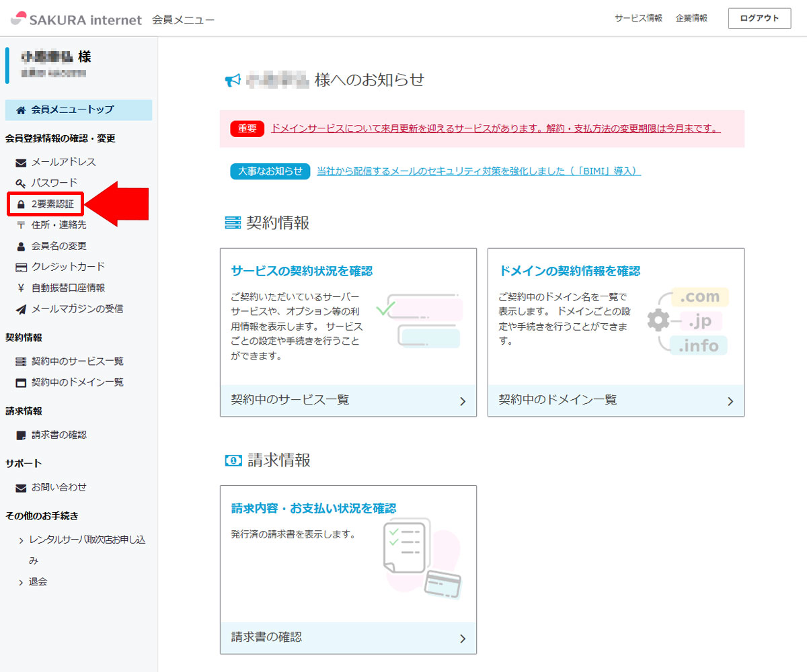Click the credit card icon in sidebar
This screenshot has height=672, width=807.
click(21, 267)
